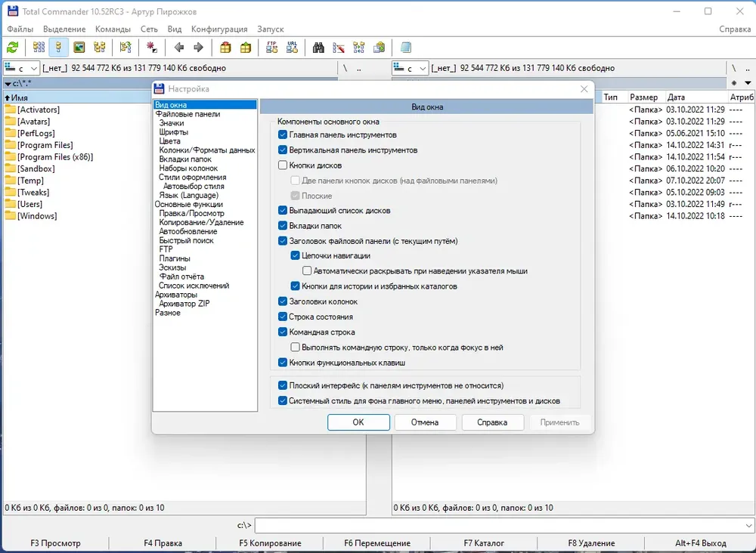Select Цвета in the settings tree
Image resolution: width=756 pixels, height=553 pixels.
pyautogui.click(x=169, y=141)
